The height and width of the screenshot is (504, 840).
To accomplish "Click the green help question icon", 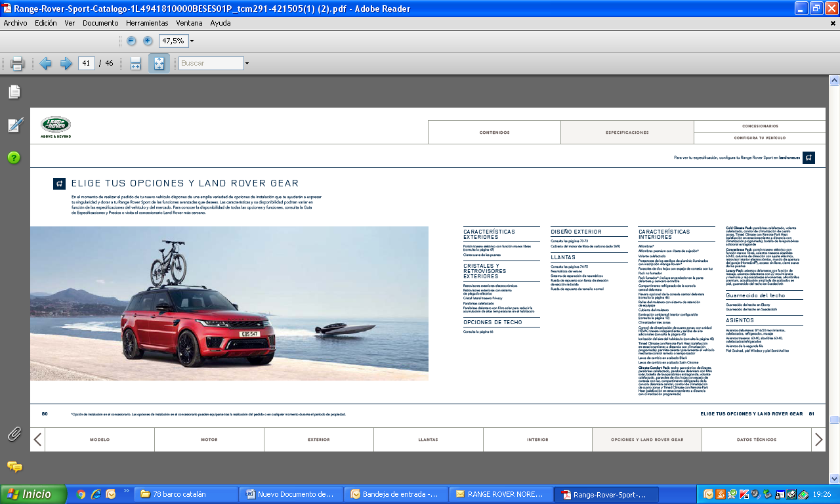I will point(14,157).
